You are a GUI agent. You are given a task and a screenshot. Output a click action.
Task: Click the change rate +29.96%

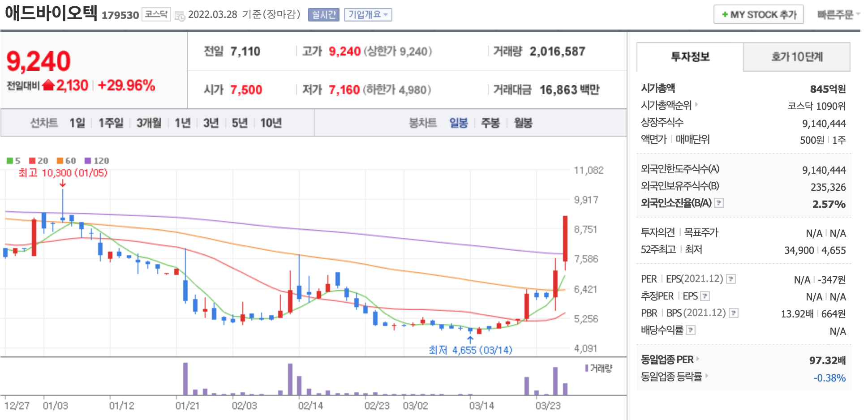[x=126, y=85]
